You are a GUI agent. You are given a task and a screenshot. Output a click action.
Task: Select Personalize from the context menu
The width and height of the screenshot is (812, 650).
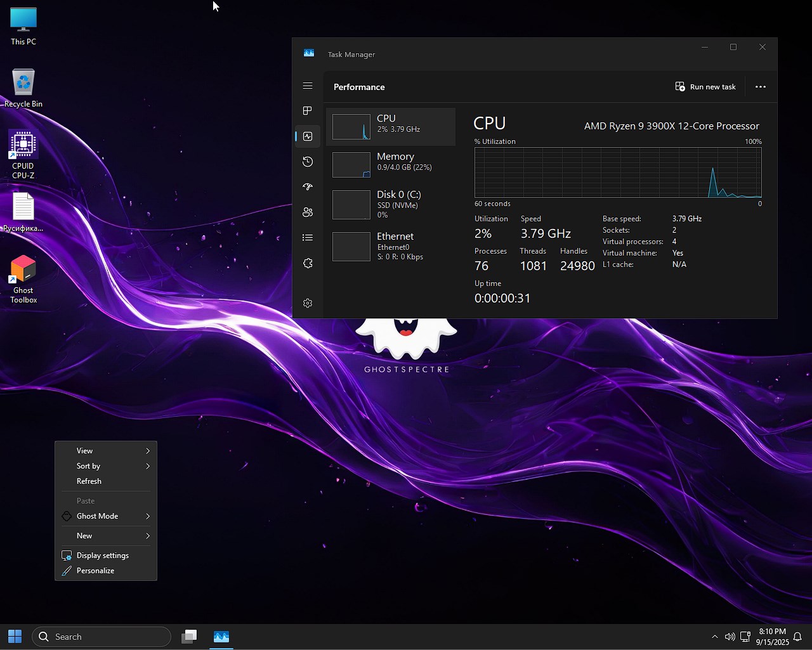coord(96,570)
